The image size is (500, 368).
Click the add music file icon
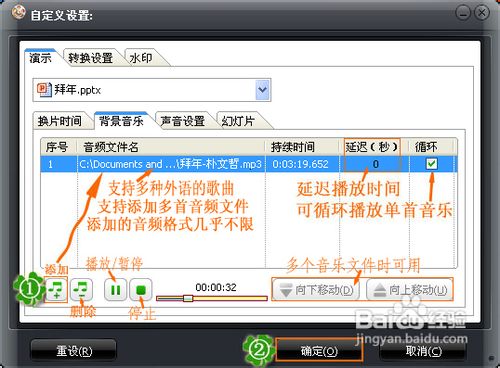coord(56,289)
